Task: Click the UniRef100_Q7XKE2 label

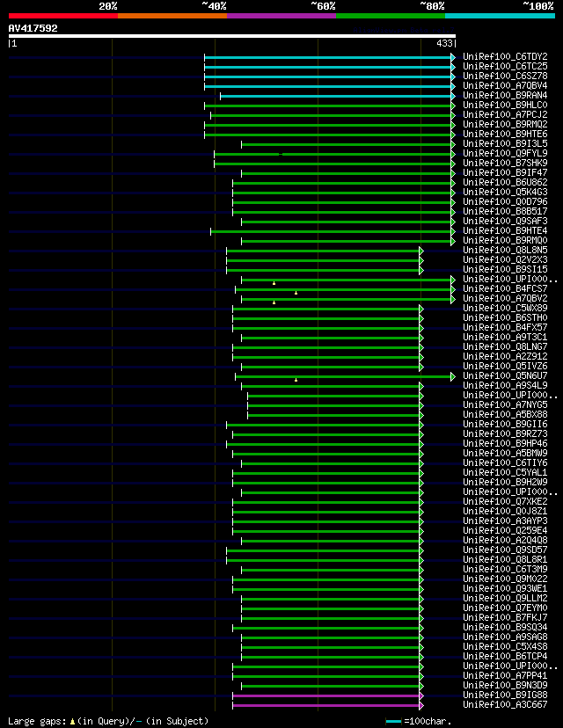Action: tap(505, 501)
